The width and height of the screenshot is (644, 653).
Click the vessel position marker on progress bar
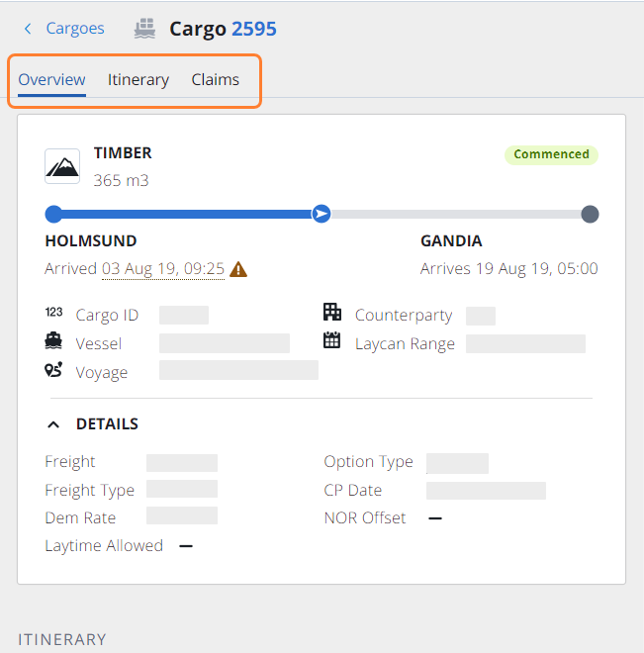tap(322, 214)
